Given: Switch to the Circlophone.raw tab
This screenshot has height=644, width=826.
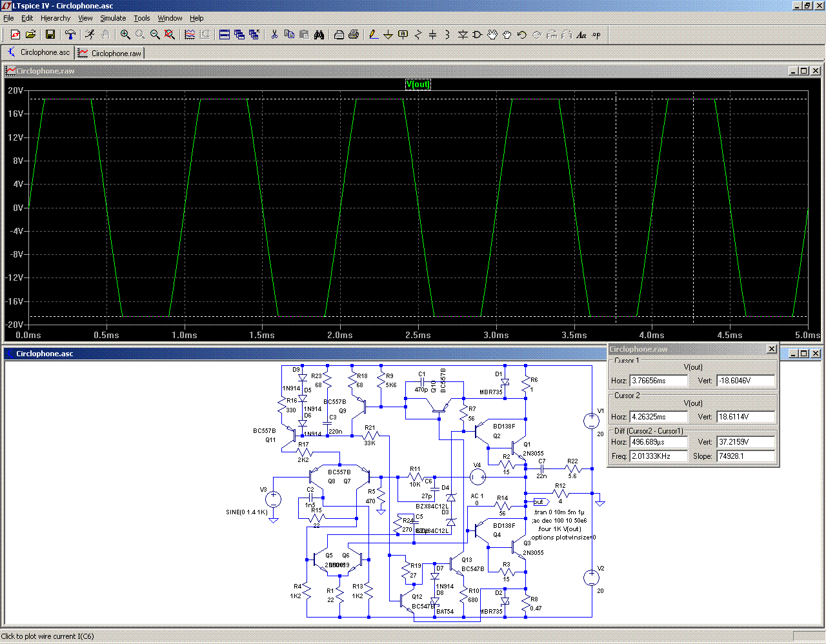Looking at the screenshot, I should coord(110,54).
